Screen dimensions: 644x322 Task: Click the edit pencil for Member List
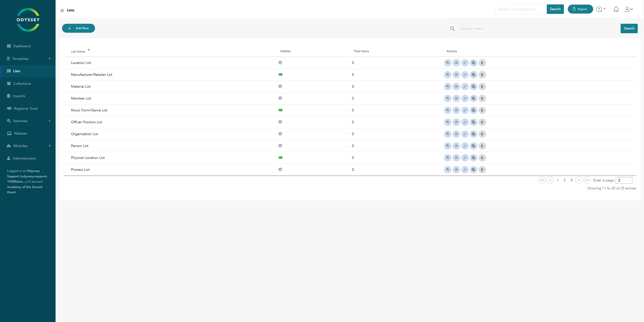click(465, 98)
